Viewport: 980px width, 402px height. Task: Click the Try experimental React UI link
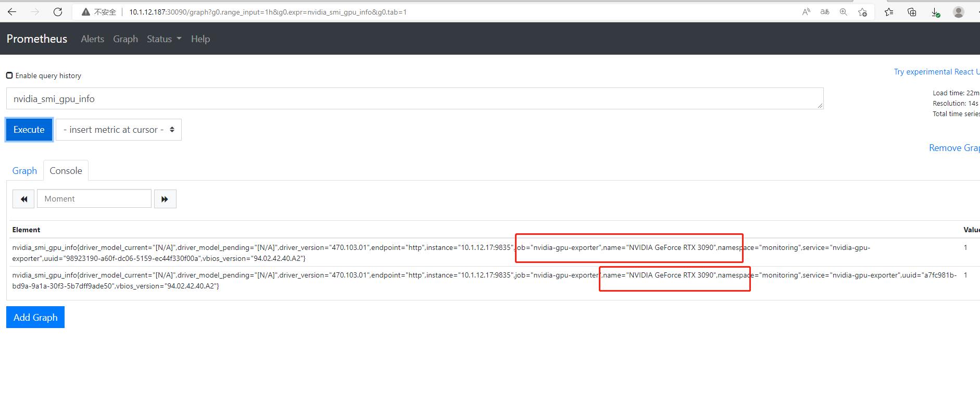coord(937,72)
